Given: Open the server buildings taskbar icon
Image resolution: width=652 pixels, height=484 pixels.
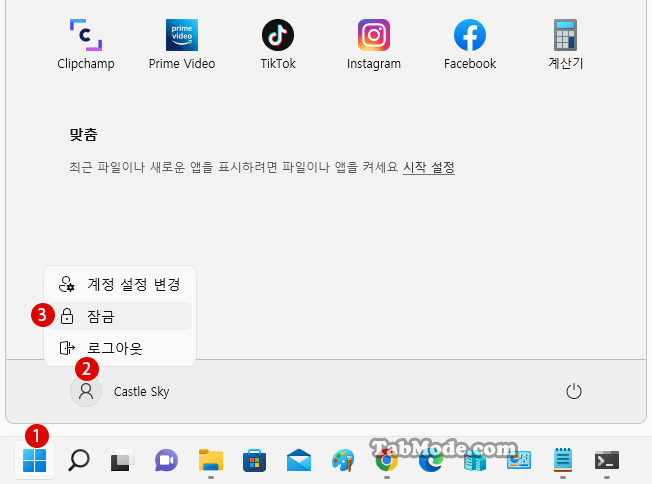Looking at the screenshot, I should click(x=475, y=460).
